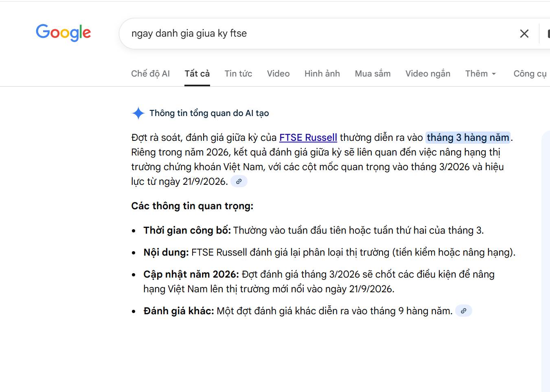Viewport: 550px width, 392px height.
Task: Open the source link icon after 'tháng 9 hàng năm'
Action: point(463,311)
